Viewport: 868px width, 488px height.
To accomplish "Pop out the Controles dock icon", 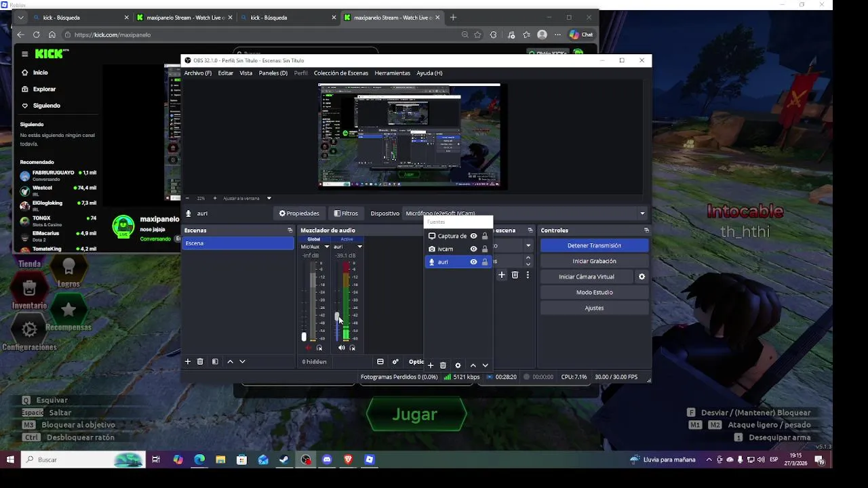I will 646,230.
